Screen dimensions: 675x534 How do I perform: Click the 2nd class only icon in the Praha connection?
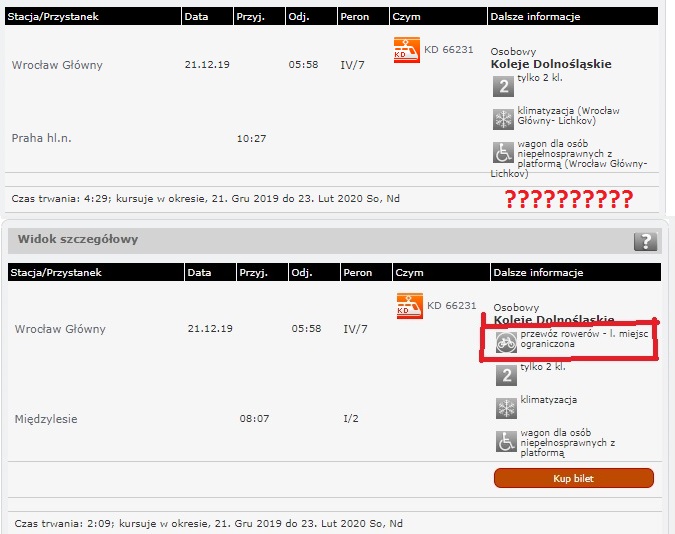click(x=503, y=86)
